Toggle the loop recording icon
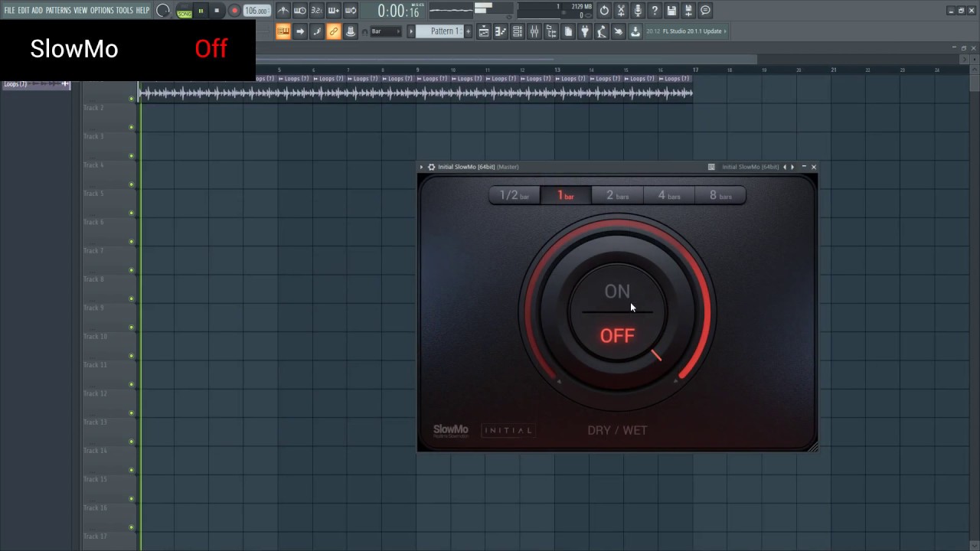Image resolution: width=980 pixels, height=551 pixels. [351, 11]
